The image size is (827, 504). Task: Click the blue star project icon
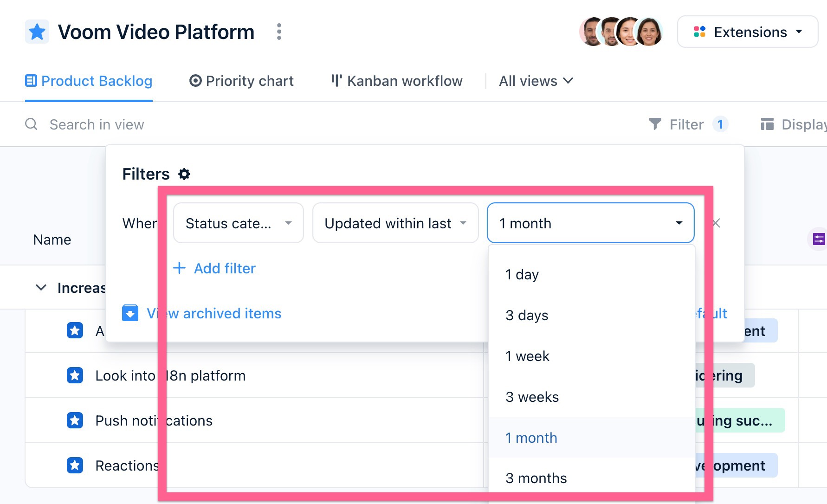pos(37,32)
